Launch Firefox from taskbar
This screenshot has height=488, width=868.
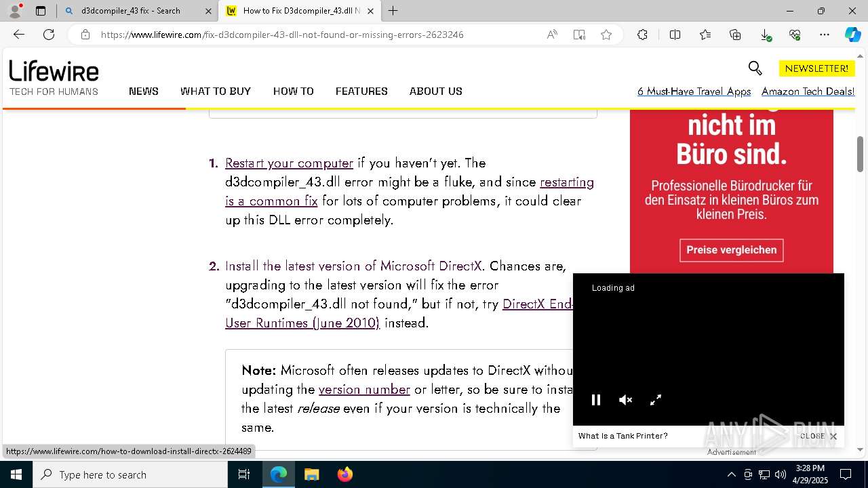tap(345, 474)
